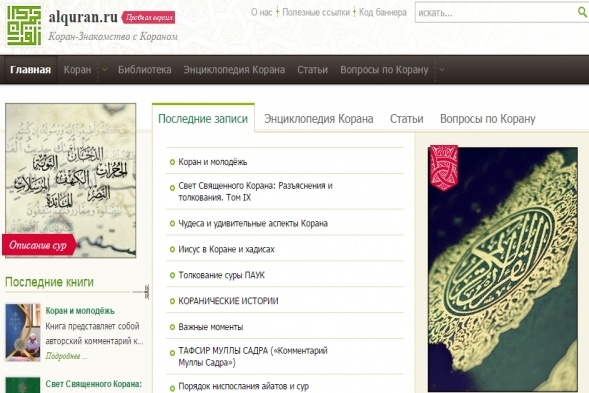Open 'Толкование суры ПАУК' entry

221,275
